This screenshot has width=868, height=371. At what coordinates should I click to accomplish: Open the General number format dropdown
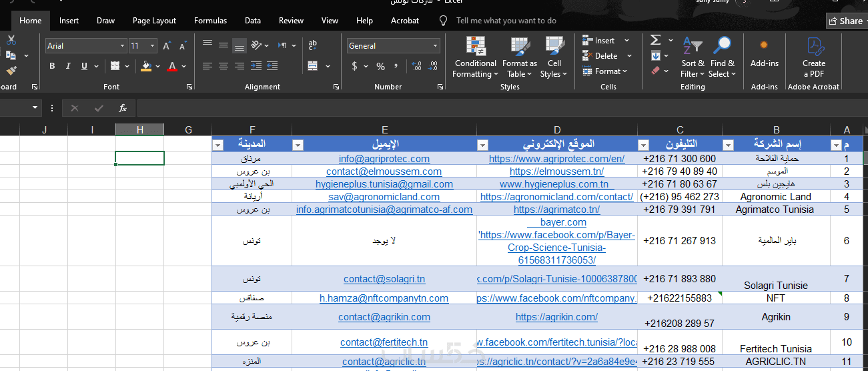click(x=436, y=46)
